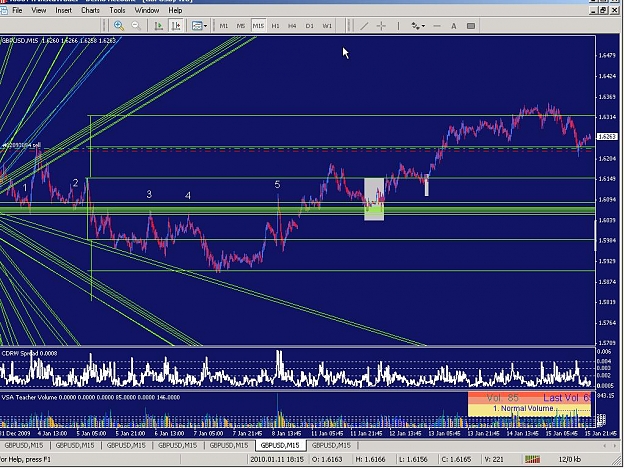Click the V: 221 volume value
The image size is (625, 469).
tap(493, 459)
